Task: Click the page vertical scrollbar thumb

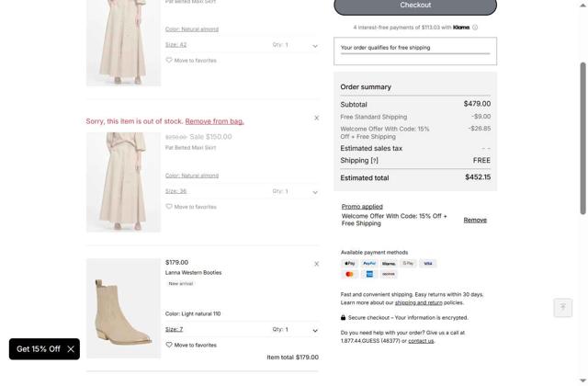Action: [582, 139]
